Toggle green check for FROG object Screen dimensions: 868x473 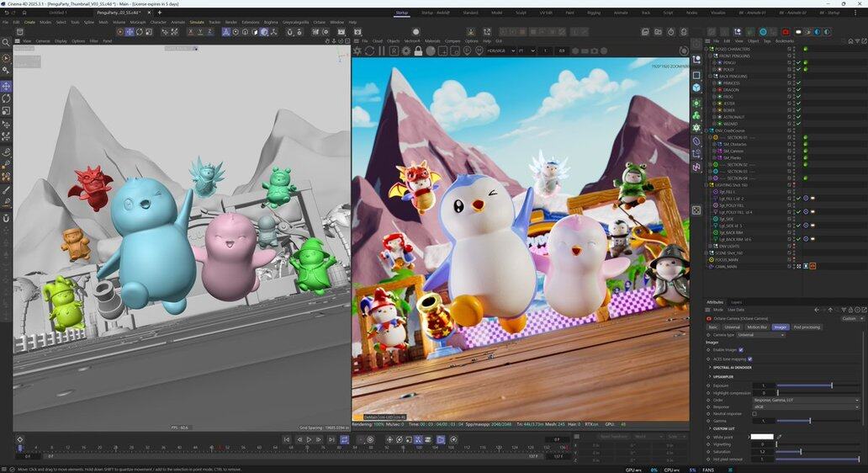coord(799,97)
